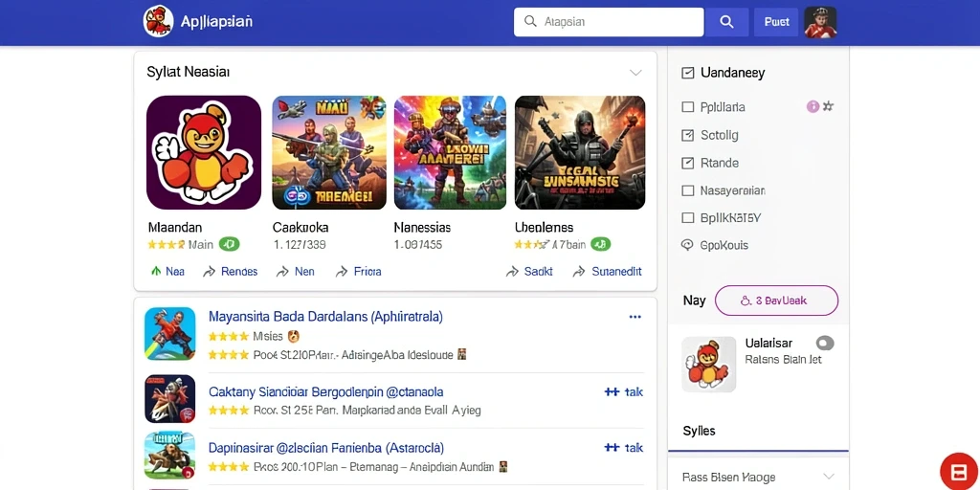
Task: Click the Nea link with up arrow
Action: [x=167, y=272]
